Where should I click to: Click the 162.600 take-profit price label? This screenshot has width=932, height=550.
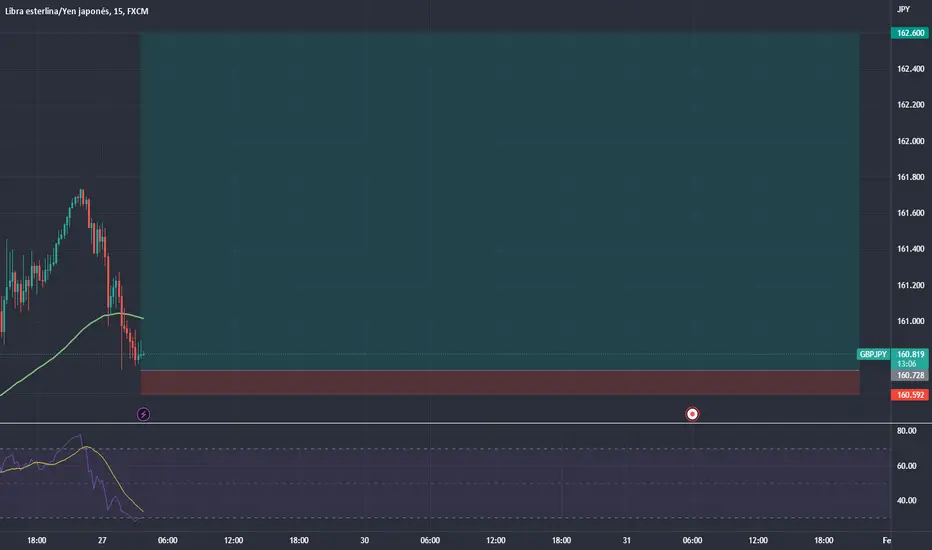click(910, 33)
